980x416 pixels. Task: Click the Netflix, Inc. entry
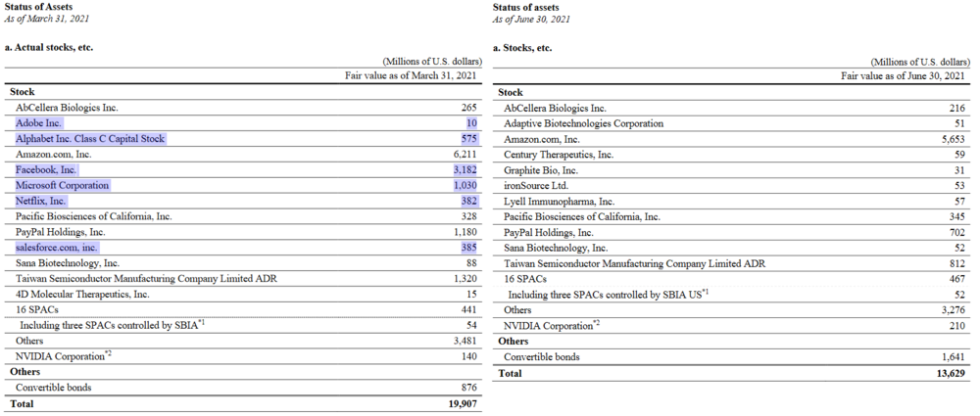tap(41, 201)
